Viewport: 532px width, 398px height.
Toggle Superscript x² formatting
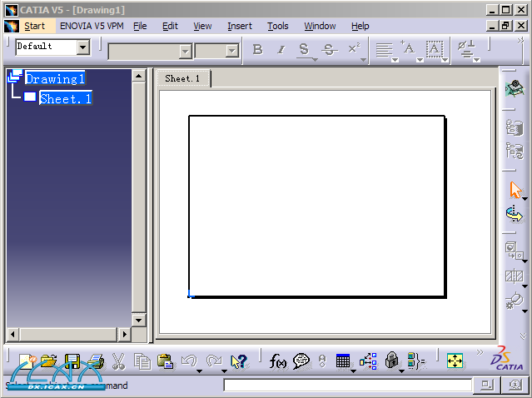click(354, 48)
